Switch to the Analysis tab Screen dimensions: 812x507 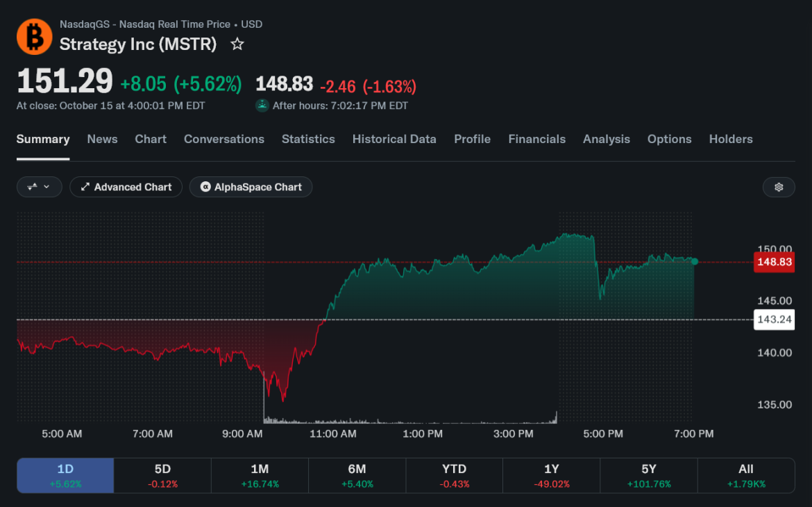coord(607,139)
